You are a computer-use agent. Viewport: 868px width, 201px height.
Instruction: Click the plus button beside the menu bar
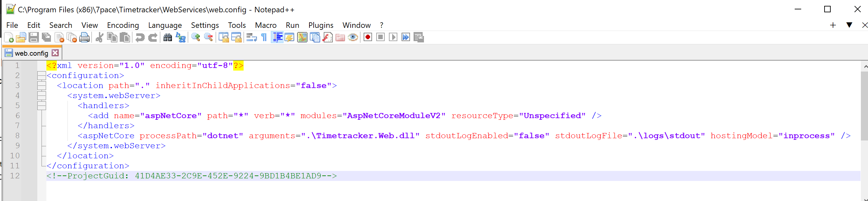click(833, 25)
